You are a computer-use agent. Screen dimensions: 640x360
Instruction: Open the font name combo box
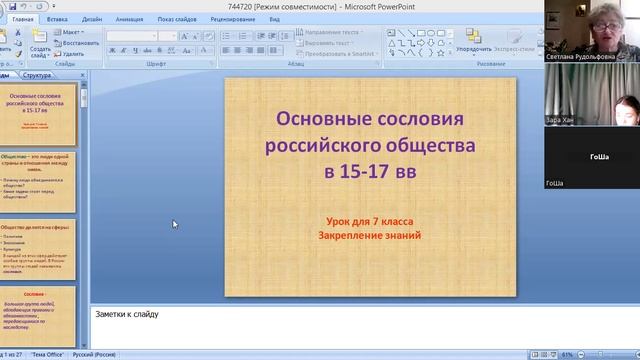tap(132, 36)
